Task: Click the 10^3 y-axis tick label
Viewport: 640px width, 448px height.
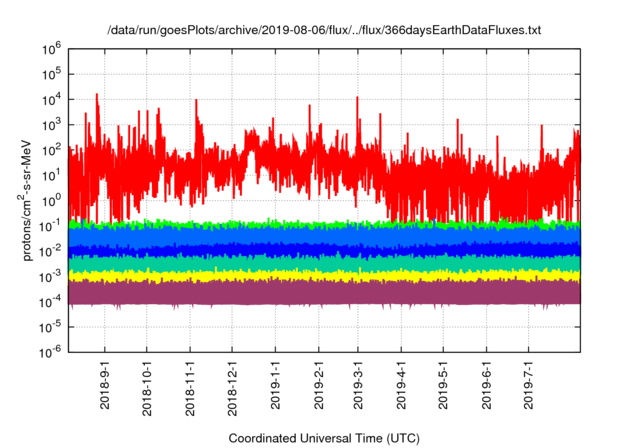Action: click(52, 125)
